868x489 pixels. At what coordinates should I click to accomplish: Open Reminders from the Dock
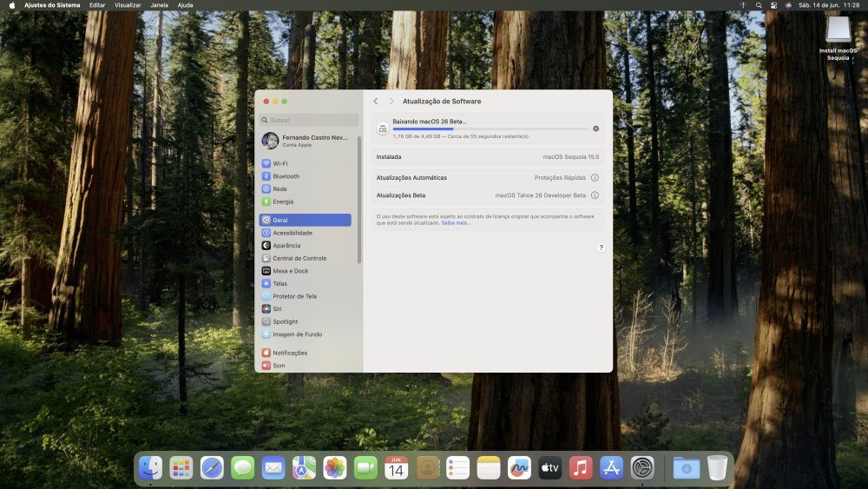click(457, 468)
